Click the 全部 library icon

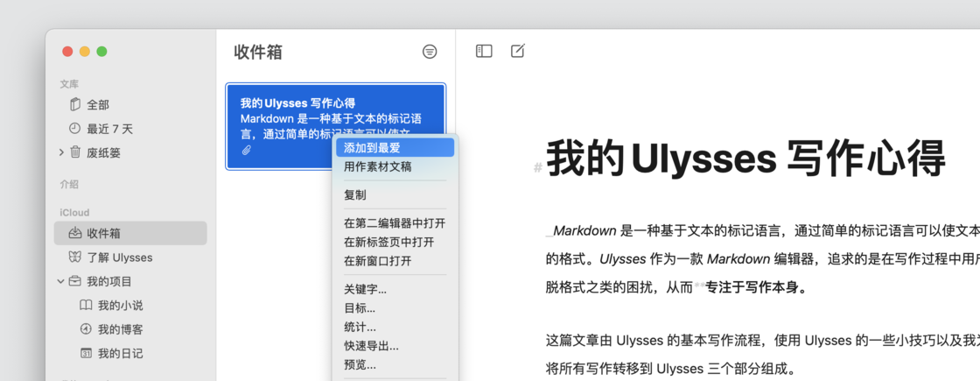[x=75, y=104]
